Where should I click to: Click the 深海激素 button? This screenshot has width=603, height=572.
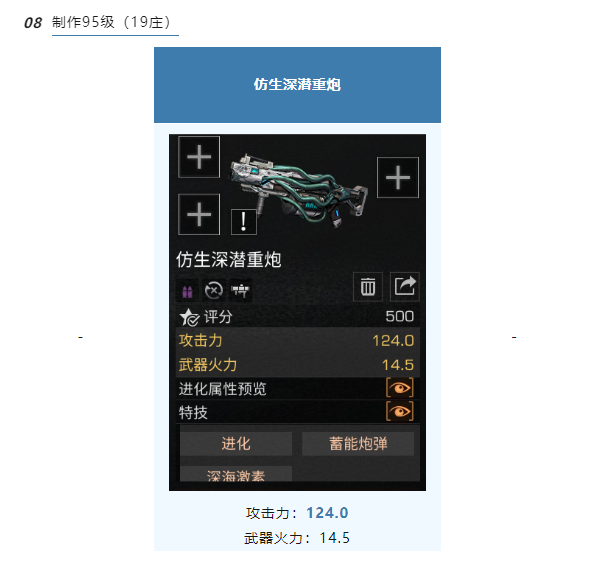click(x=236, y=474)
